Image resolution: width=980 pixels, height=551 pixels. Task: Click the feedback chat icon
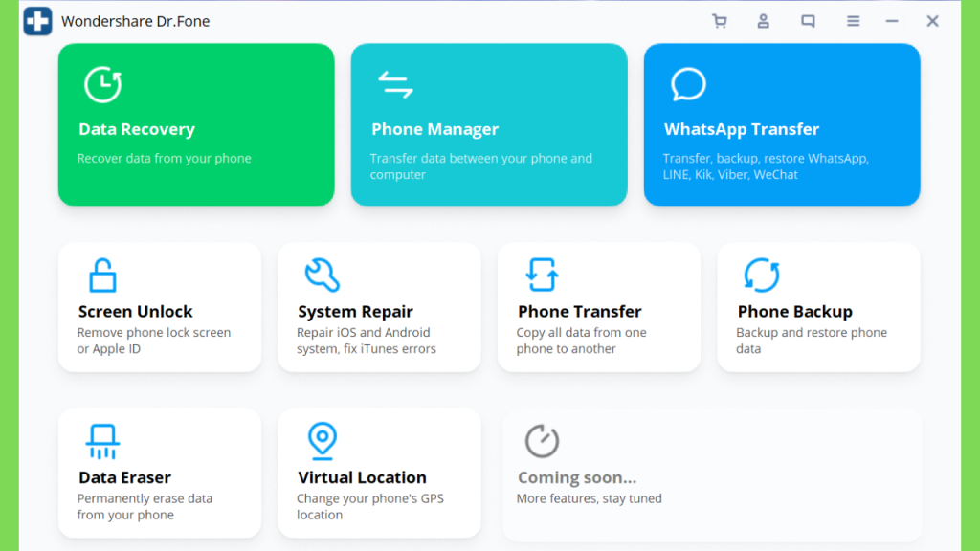(808, 21)
